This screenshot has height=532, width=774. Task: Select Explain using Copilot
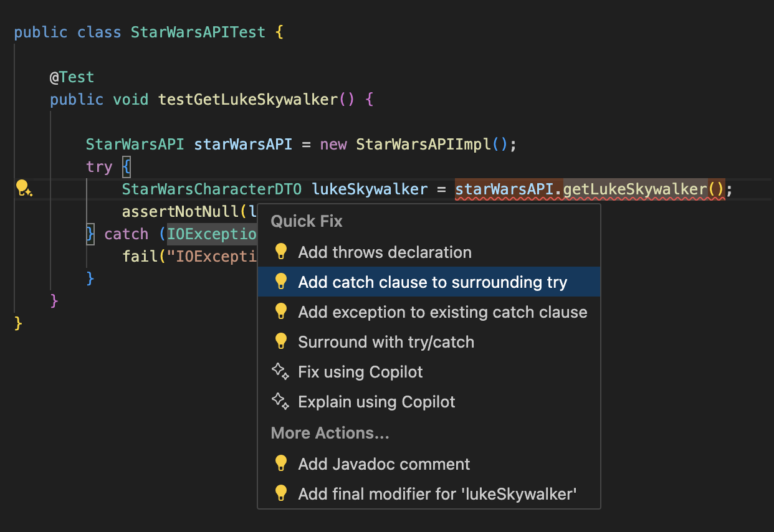tap(429, 402)
